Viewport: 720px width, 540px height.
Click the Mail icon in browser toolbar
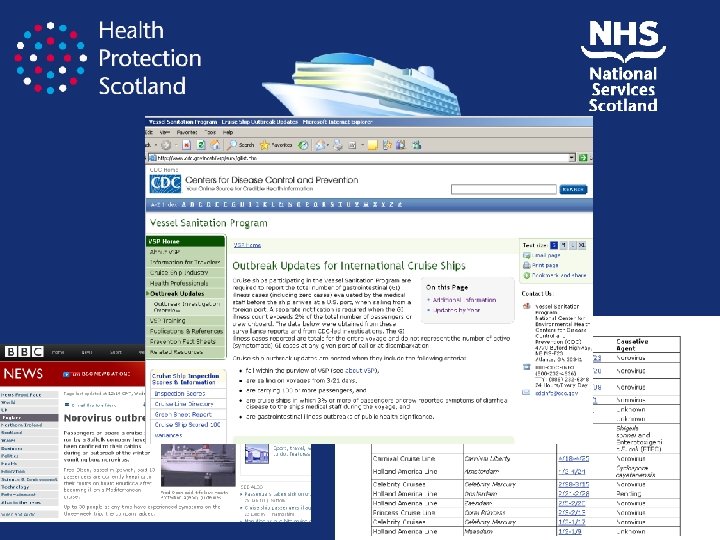pyautogui.click(x=320, y=145)
